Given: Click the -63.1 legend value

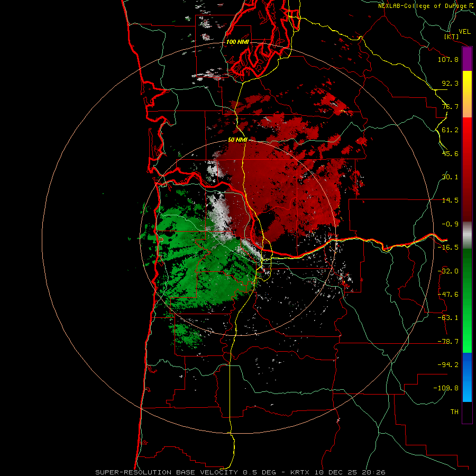Looking at the screenshot, I should pos(448,318).
